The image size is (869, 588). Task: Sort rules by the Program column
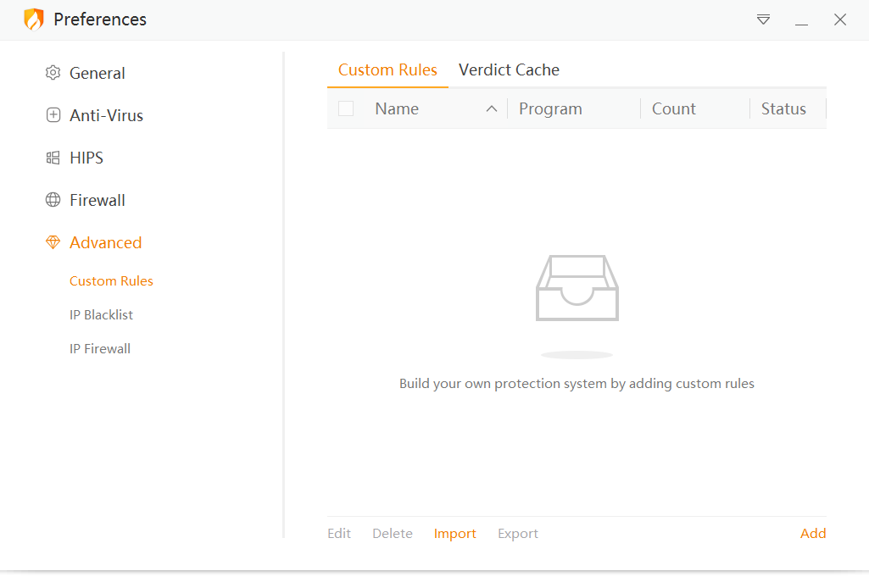(550, 108)
